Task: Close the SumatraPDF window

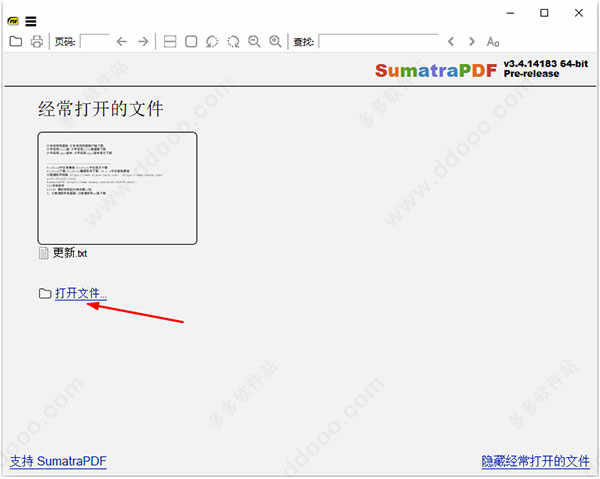Action: 579,13
